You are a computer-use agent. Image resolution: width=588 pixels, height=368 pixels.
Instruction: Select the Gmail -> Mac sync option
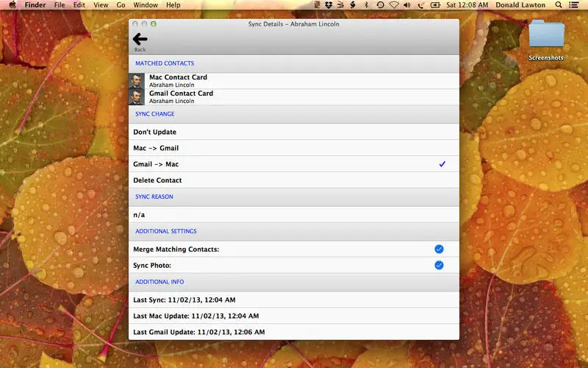(x=293, y=164)
